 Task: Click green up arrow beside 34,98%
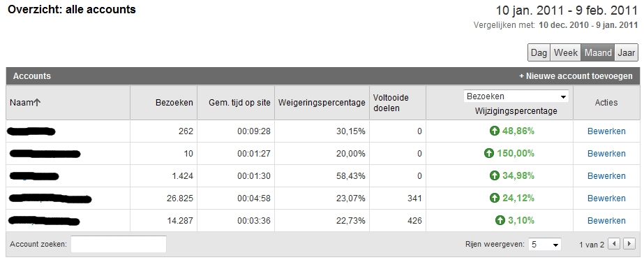coord(495,175)
